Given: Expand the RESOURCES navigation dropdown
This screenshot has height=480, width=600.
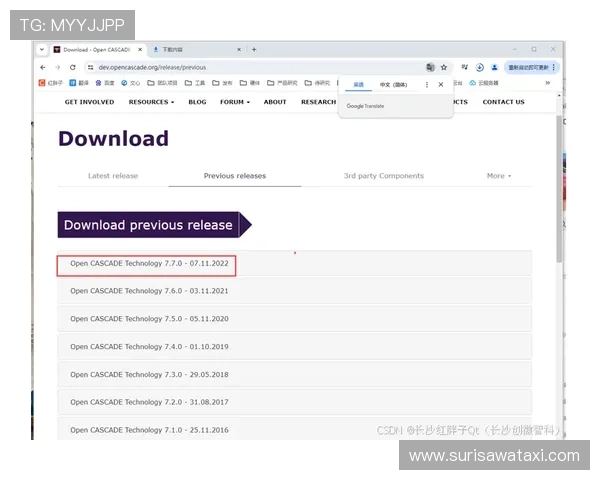Looking at the screenshot, I should pos(150,102).
